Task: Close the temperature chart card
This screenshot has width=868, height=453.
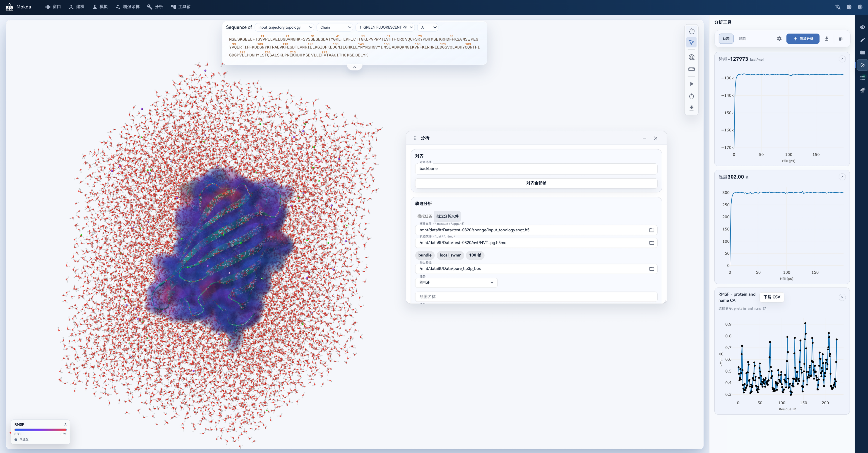Action: pyautogui.click(x=842, y=177)
